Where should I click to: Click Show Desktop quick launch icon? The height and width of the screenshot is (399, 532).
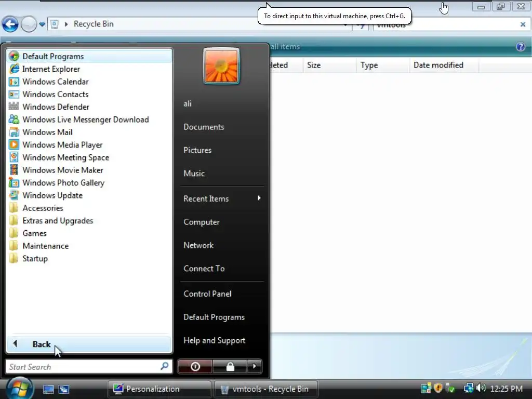[48, 389]
